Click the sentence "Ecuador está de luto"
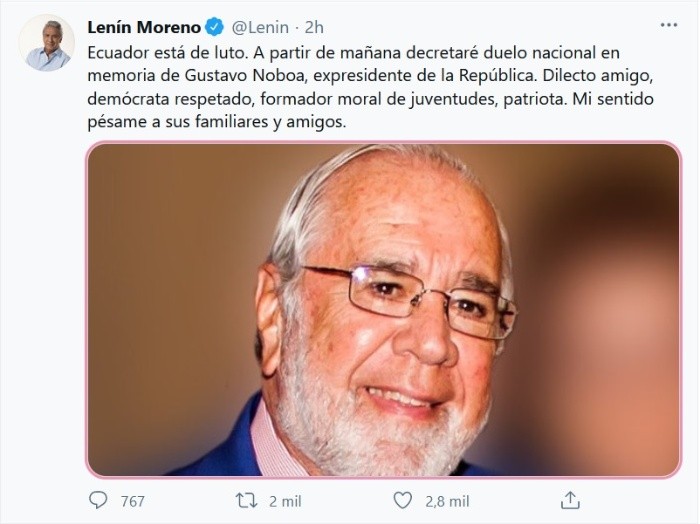 click(154, 52)
